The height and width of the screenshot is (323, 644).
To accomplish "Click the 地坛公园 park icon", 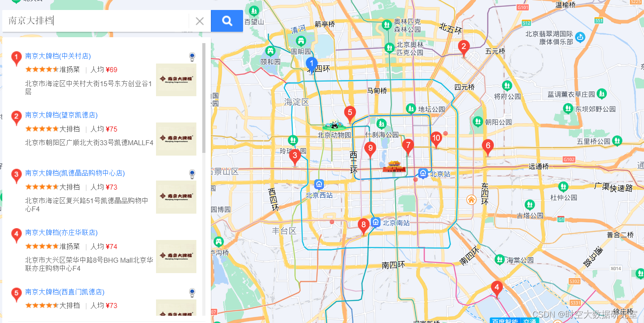I will 411,108.
